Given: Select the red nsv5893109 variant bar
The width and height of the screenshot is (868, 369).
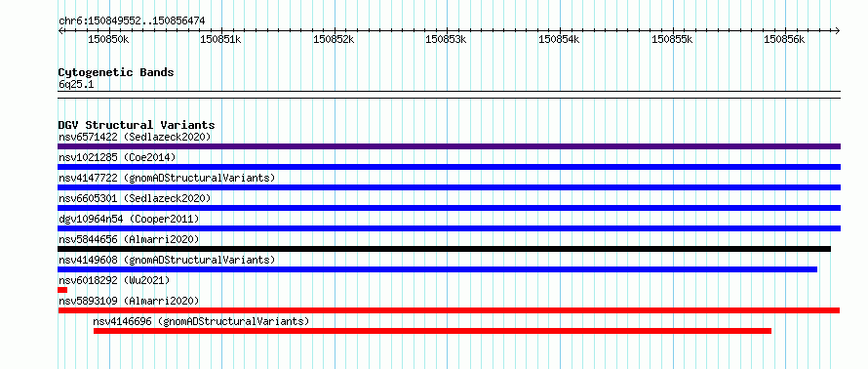Looking at the screenshot, I should click(449, 310).
